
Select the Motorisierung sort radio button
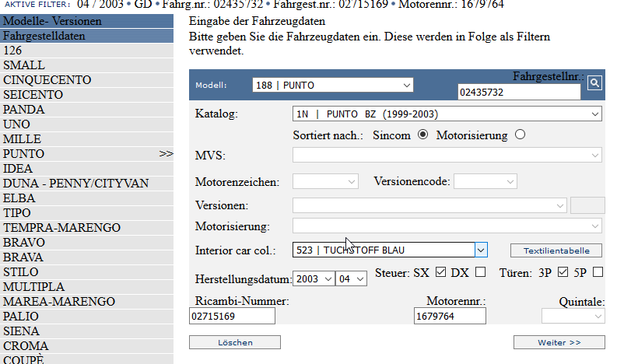point(520,135)
